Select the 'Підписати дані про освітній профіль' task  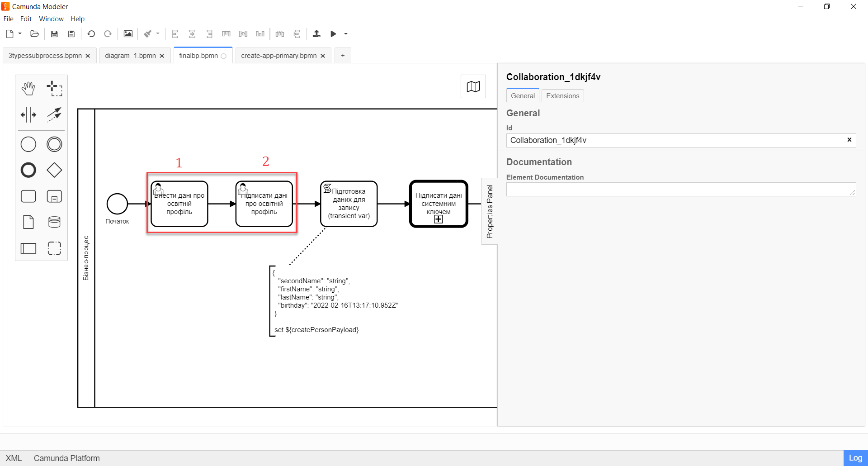[x=264, y=204]
